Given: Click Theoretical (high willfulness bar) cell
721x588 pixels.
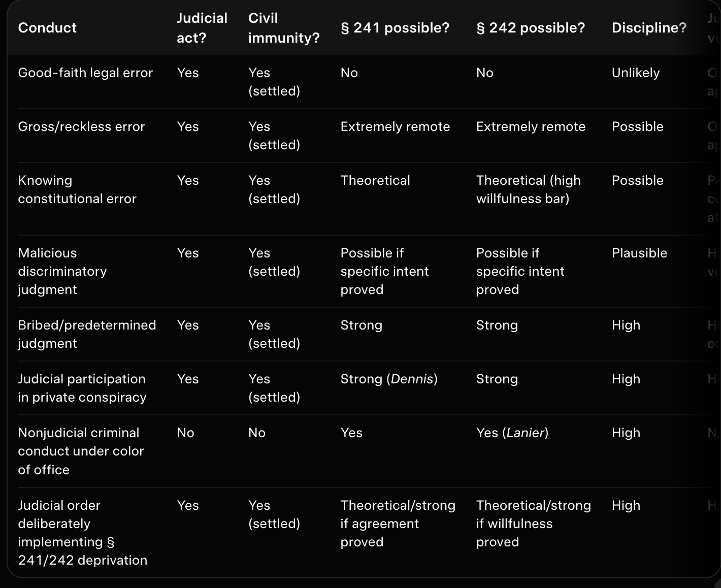Looking at the screenshot, I should click(529, 190).
